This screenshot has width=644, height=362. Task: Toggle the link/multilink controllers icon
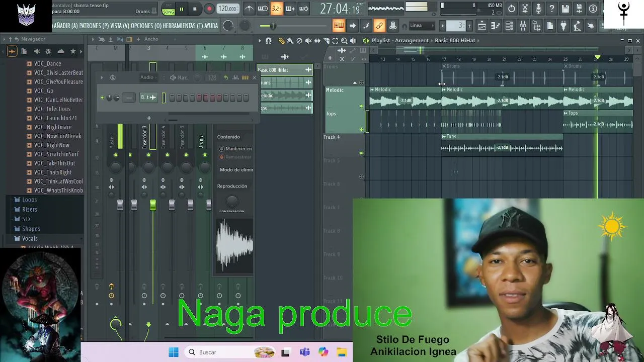379,26
